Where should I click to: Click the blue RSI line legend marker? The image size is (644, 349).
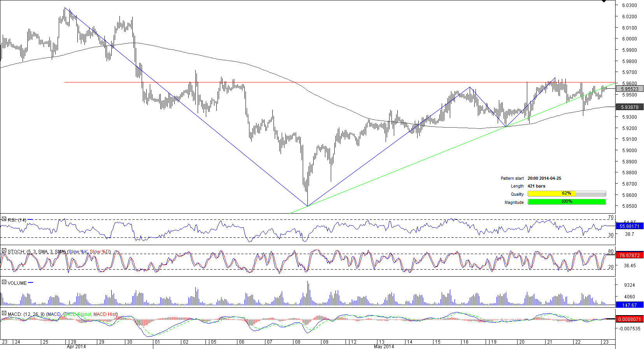pos(30,220)
